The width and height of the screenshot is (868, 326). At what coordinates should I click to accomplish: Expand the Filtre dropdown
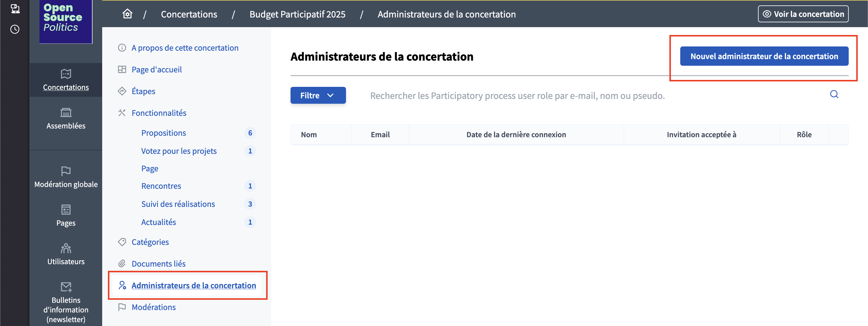click(x=317, y=95)
